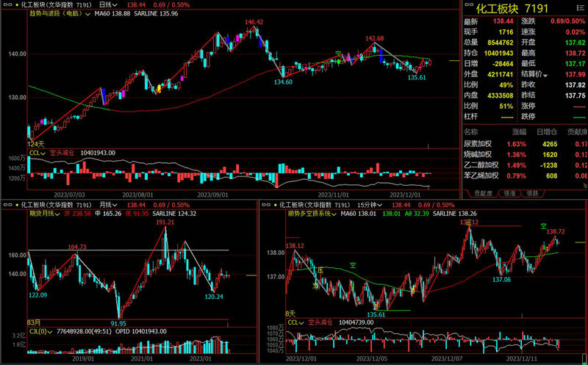
Task: Open the 顺势多空损系统 indicator dropdown
Action: (x=312, y=214)
